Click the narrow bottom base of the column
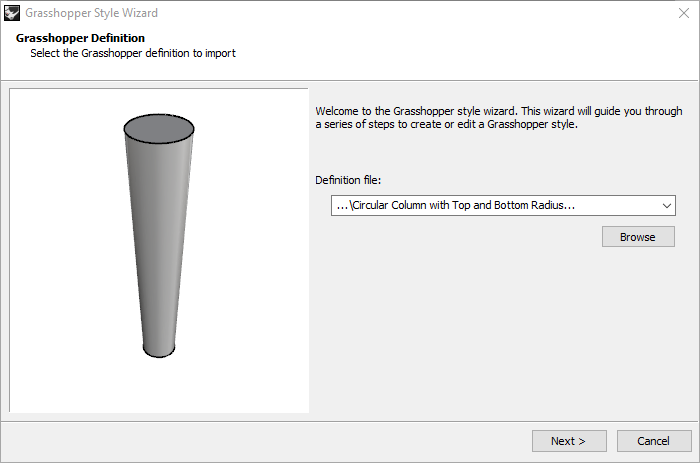 click(160, 349)
